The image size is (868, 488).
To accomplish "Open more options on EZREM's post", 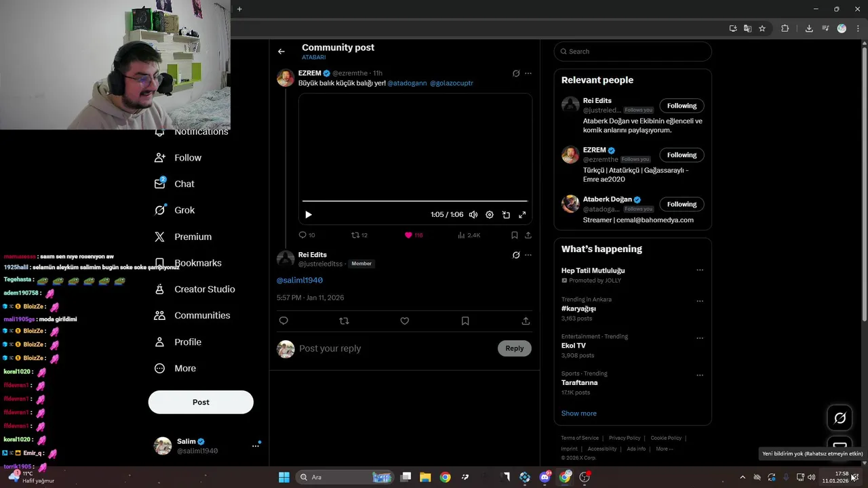I will 528,73.
